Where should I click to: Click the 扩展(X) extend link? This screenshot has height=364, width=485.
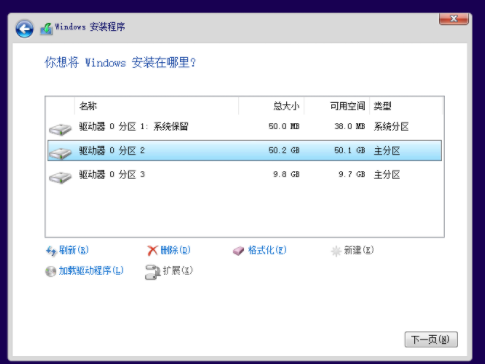point(178,270)
